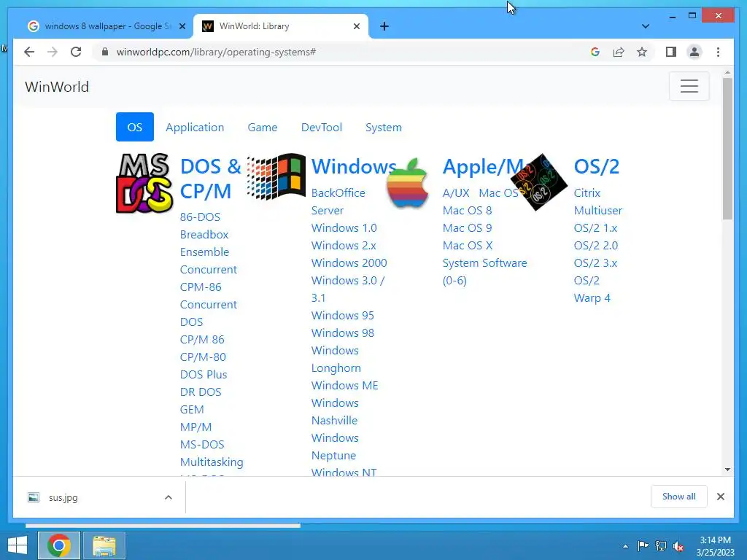Open the OS/2 2.0 link

coord(595,246)
